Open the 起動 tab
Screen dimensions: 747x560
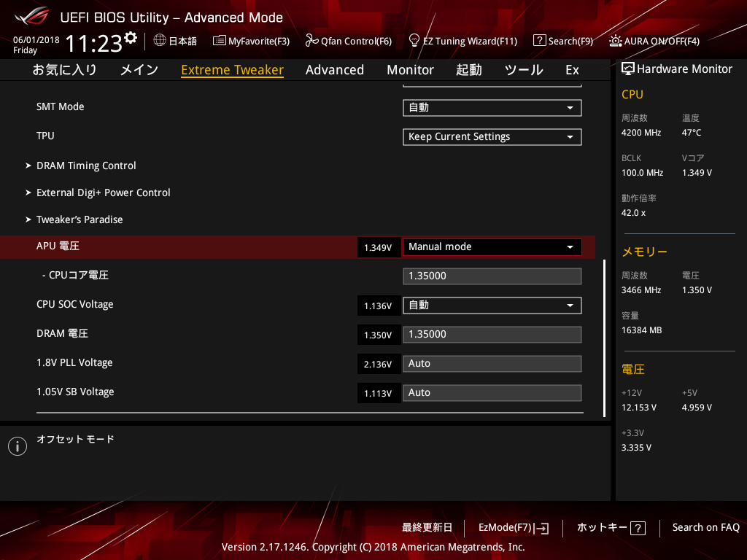(x=469, y=70)
